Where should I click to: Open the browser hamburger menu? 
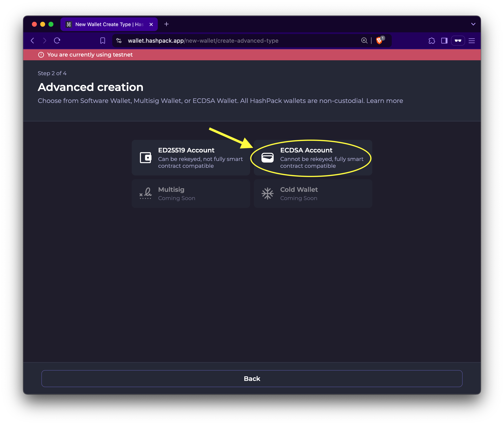pyautogui.click(x=471, y=41)
